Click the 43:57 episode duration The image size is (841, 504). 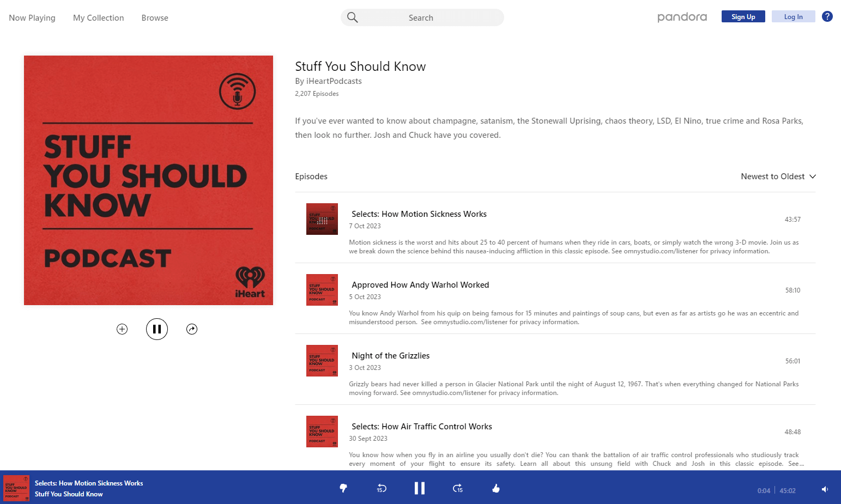click(792, 220)
